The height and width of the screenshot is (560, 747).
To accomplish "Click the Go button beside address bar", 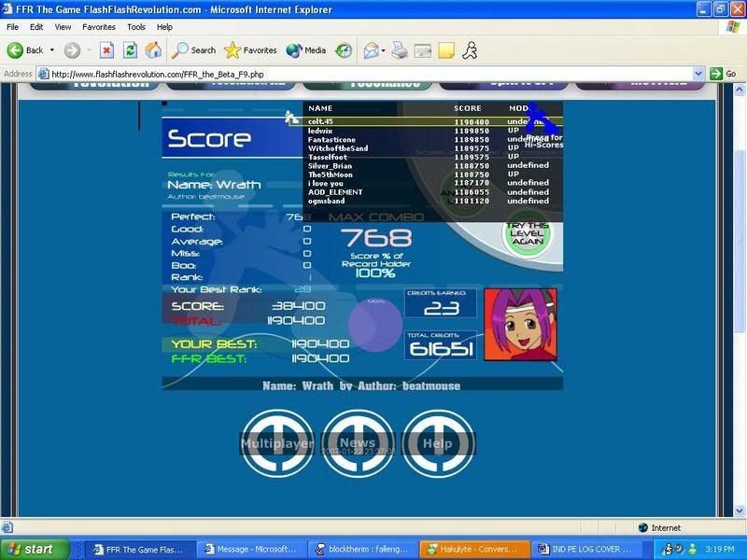I will tap(723, 74).
